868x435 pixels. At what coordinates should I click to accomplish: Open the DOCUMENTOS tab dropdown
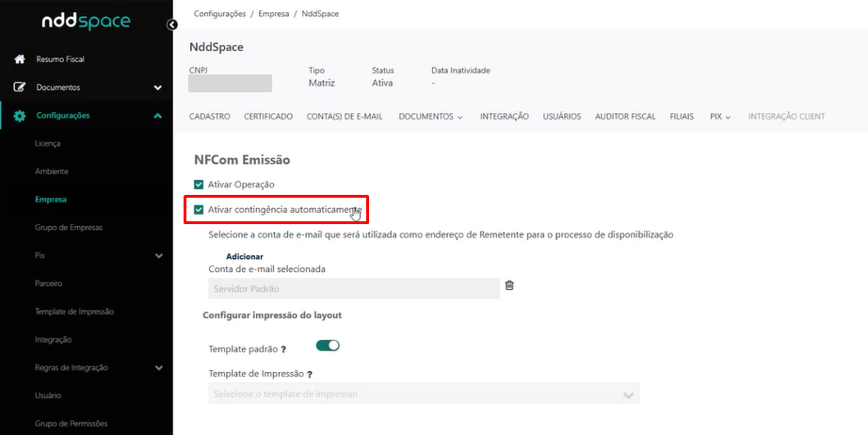pyautogui.click(x=430, y=117)
